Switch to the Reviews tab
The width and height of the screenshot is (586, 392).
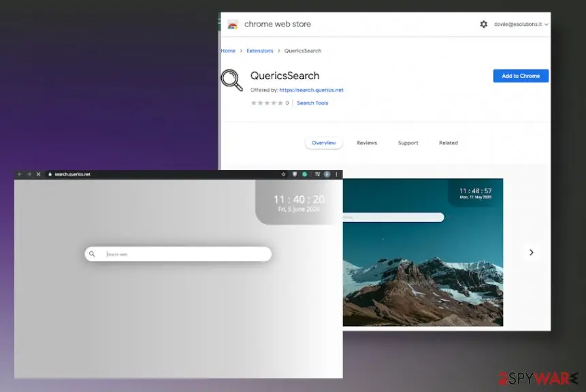tap(367, 143)
